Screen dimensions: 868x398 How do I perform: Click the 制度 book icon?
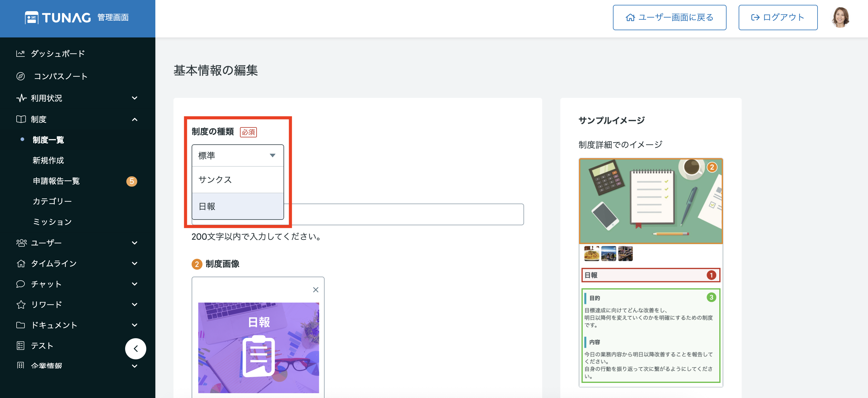(x=21, y=119)
